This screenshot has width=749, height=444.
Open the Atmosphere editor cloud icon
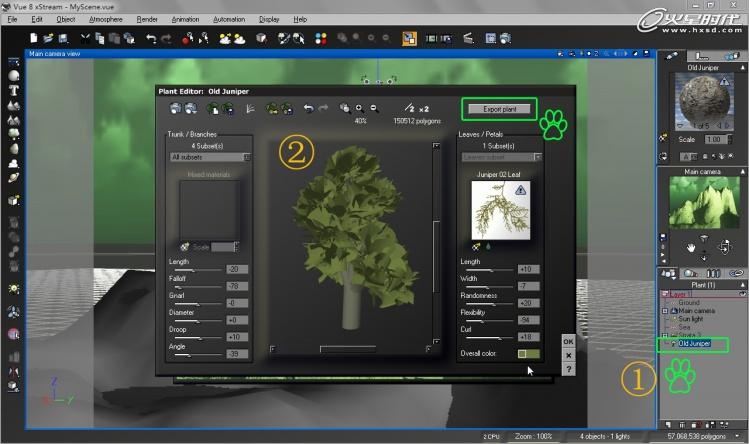pyautogui.click(x=239, y=38)
